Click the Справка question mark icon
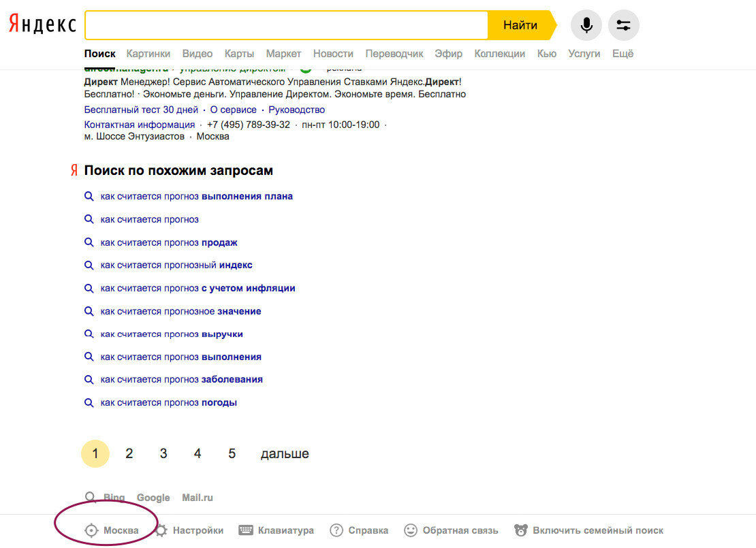Image resolution: width=756 pixels, height=548 pixels. click(336, 530)
